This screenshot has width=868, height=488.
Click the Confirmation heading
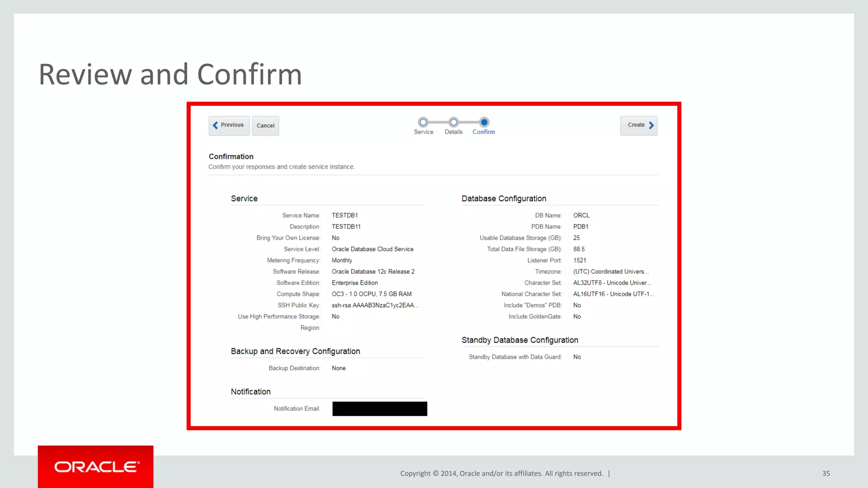[231, 156]
